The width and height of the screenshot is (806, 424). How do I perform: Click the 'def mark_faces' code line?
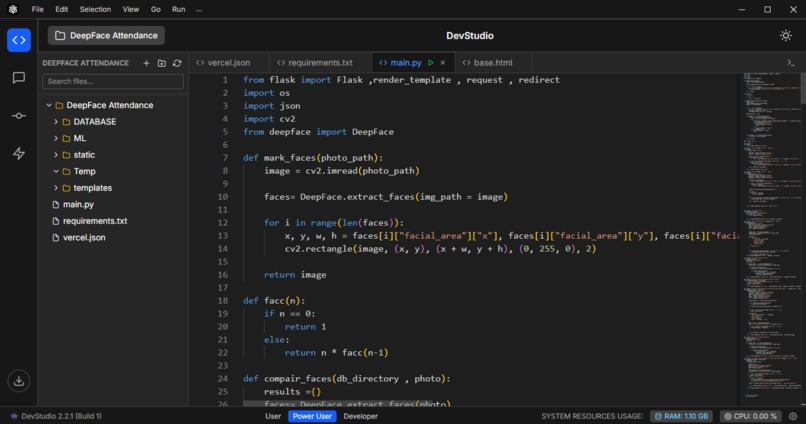[x=313, y=158]
